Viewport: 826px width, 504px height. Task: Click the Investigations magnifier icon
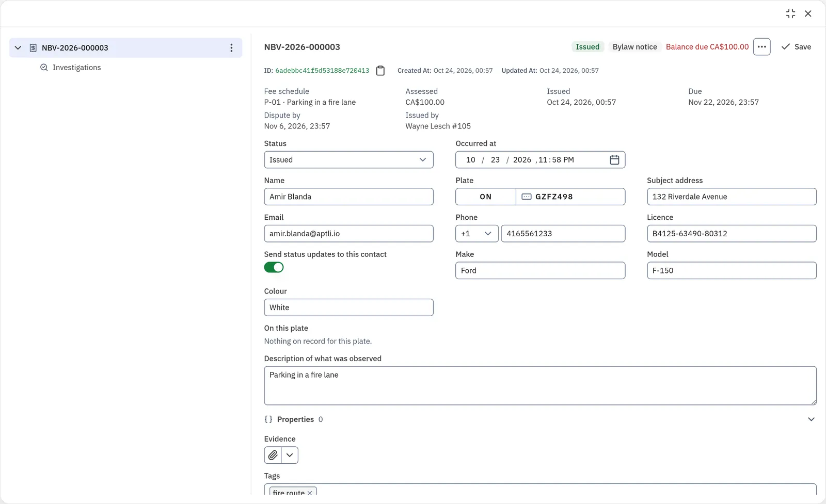pyautogui.click(x=44, y=68)
